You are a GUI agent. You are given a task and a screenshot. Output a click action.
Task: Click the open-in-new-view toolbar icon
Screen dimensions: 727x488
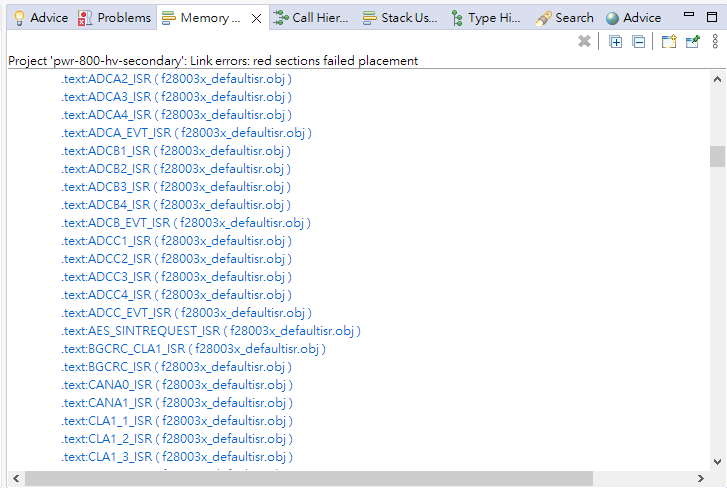pos(669,42)
